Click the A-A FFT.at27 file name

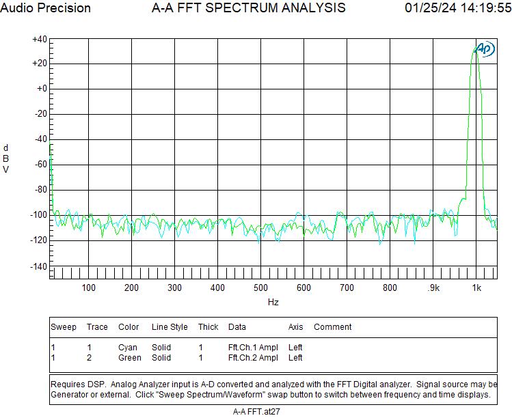256,412
